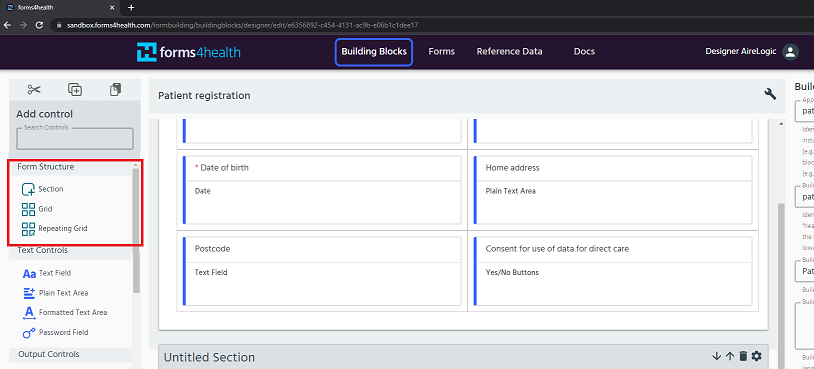Move Untitled Section down with arrow
Viewport: 814px width, 369px height.
pos(717,356)
